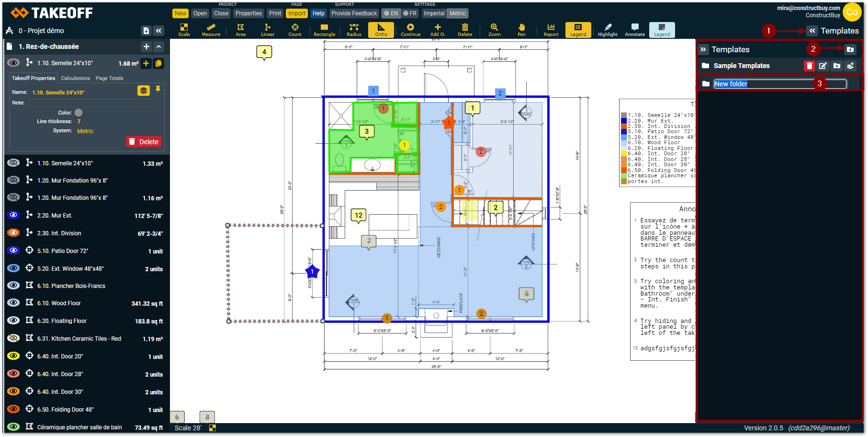
Task: Open the Report tool
Action: pos(551,30)
